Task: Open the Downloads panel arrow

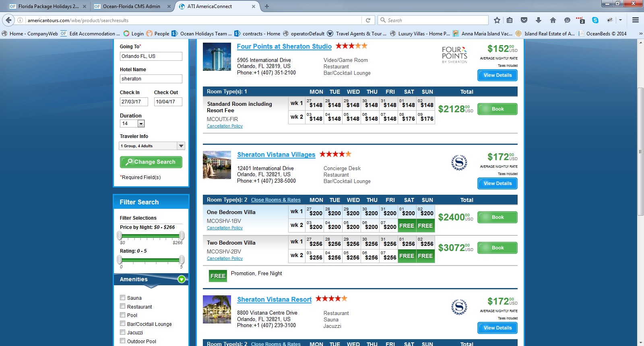Action: [x=539, y=20]
